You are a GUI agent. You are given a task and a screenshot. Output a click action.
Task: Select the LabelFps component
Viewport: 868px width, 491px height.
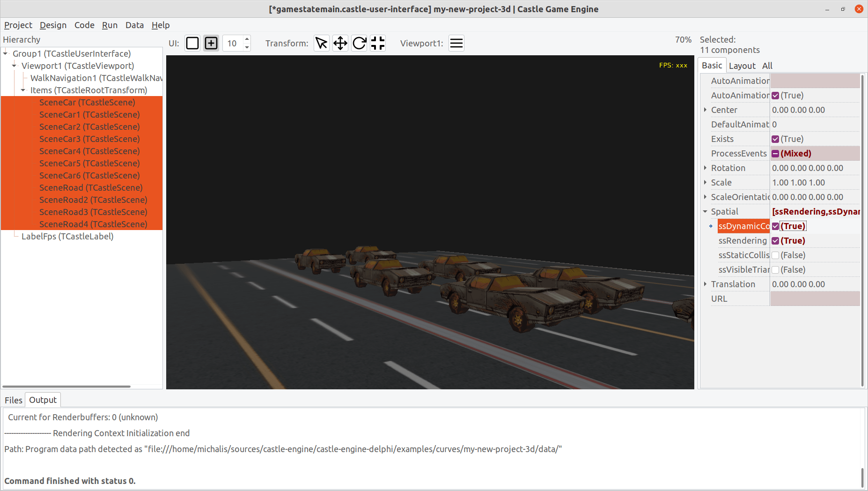click(67, 236)
